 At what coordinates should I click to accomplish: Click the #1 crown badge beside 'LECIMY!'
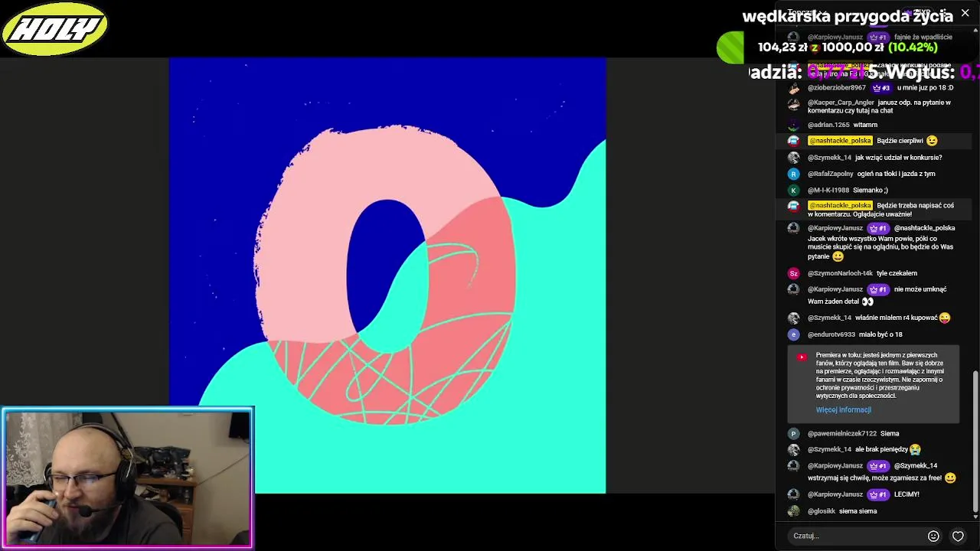click(x=878, y=494)
